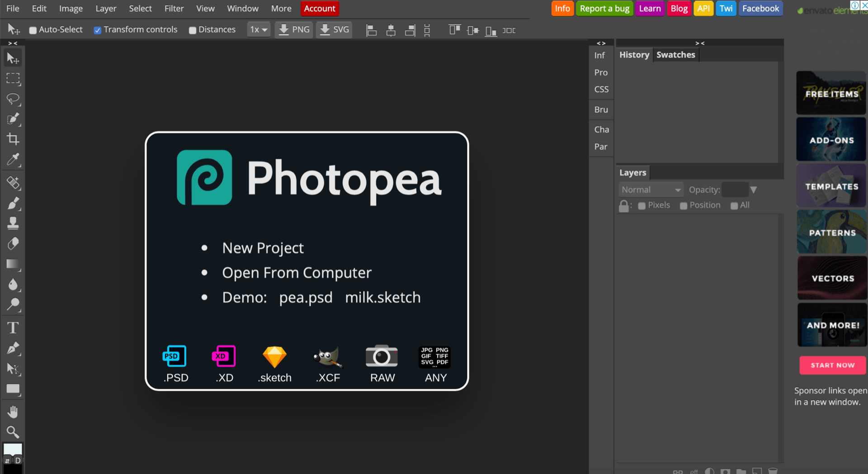Image resolution: width=868 pixels, height=474 pixels.
Task: Select the Type tool
Action: point(13,327)
